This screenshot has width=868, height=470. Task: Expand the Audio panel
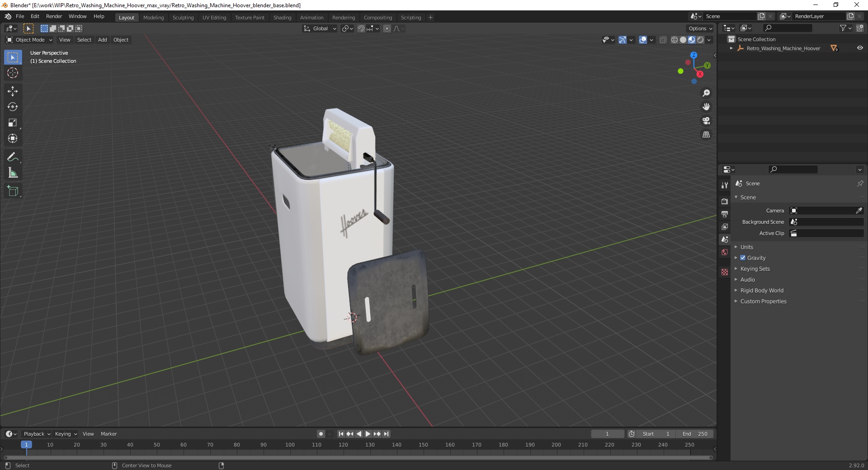[747, 280]
